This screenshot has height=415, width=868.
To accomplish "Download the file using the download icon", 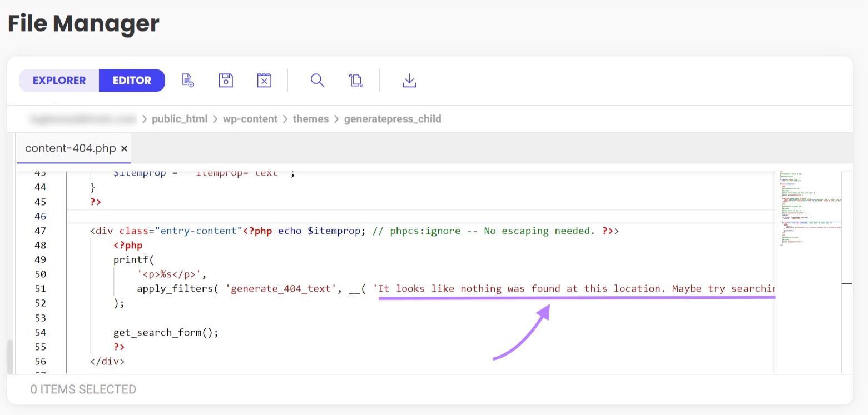I will tap(409, 80).
